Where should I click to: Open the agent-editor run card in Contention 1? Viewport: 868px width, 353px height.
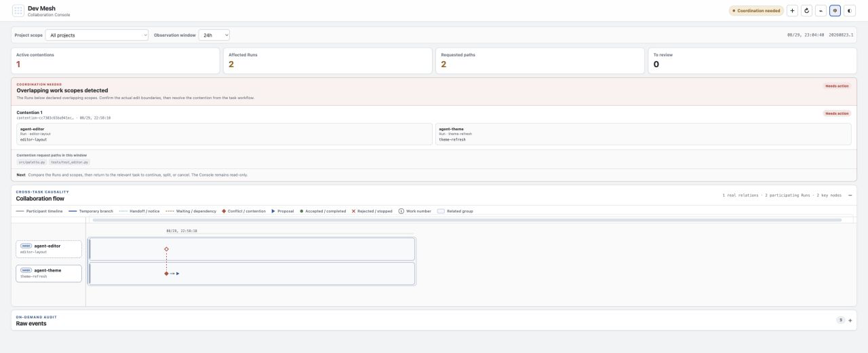[224, 134]
